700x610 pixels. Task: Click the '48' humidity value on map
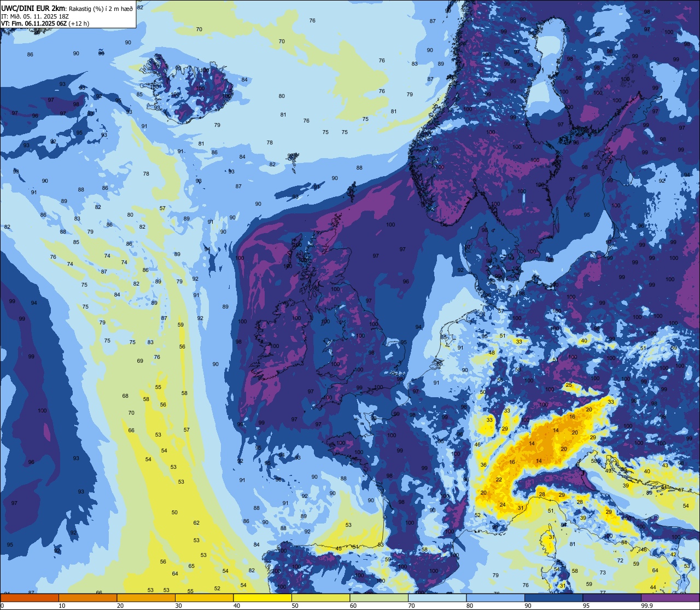point(492,353)
